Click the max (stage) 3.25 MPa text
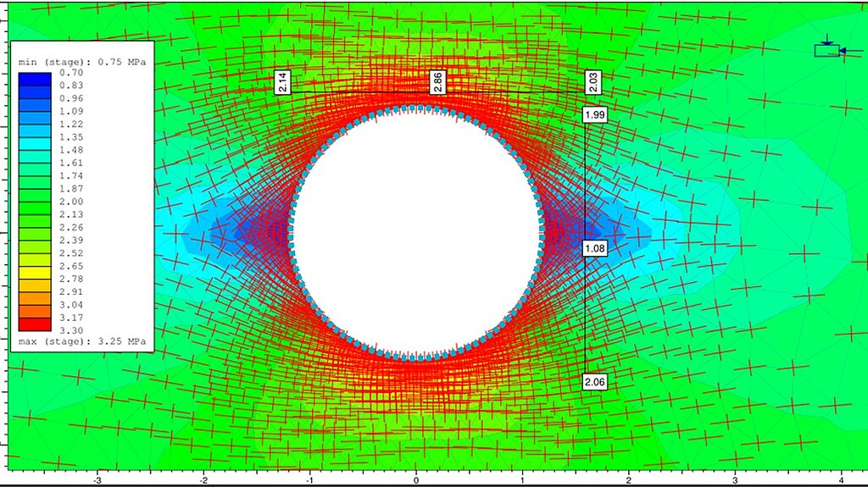This screenshot has height=487, width=868. point(81,341)
